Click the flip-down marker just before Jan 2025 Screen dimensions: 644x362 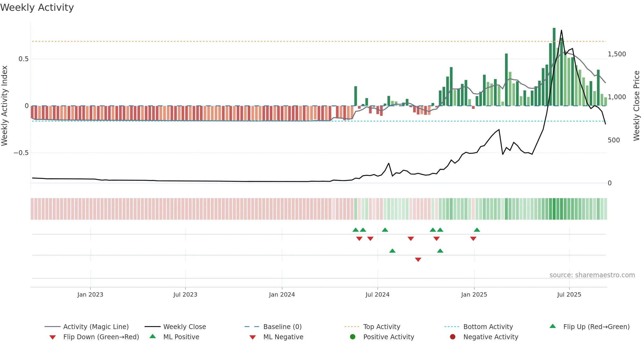click(x=473, y=239)
